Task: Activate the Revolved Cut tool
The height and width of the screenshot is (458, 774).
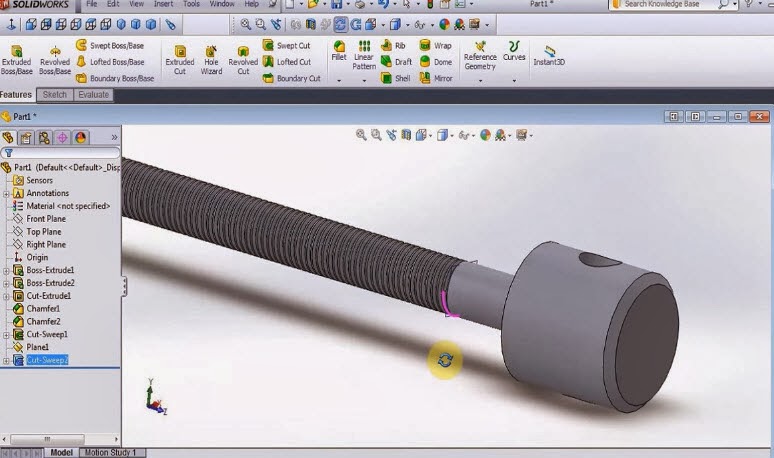Action: click(x=243, y=59)
